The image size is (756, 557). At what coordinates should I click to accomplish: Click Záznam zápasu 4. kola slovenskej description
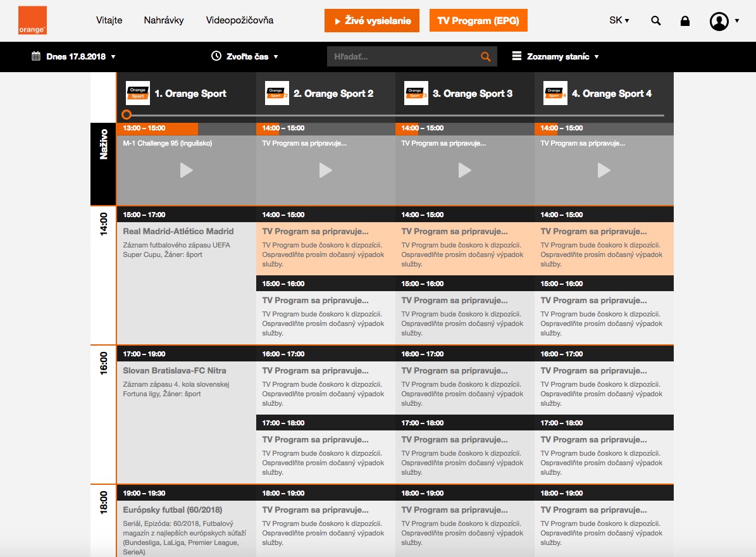(x=176, y=389)
